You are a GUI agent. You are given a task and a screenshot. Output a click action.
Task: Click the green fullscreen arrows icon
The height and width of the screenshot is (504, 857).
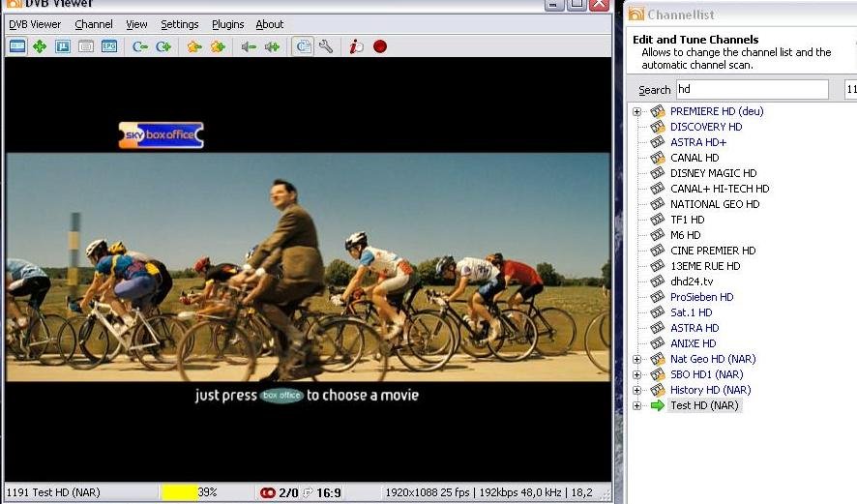(x=40, y=46)
